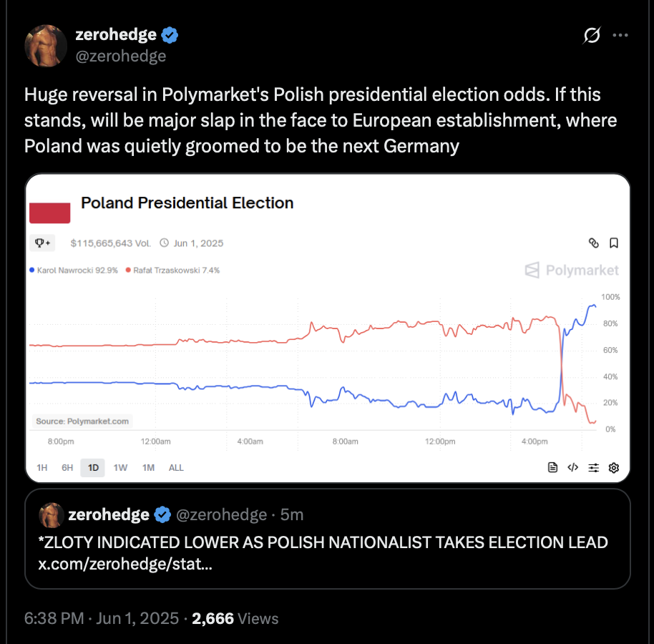Toggle the Karol Nawrocki legend entry
The height and width of the screenshot is (644, 654).
[74, 270]
